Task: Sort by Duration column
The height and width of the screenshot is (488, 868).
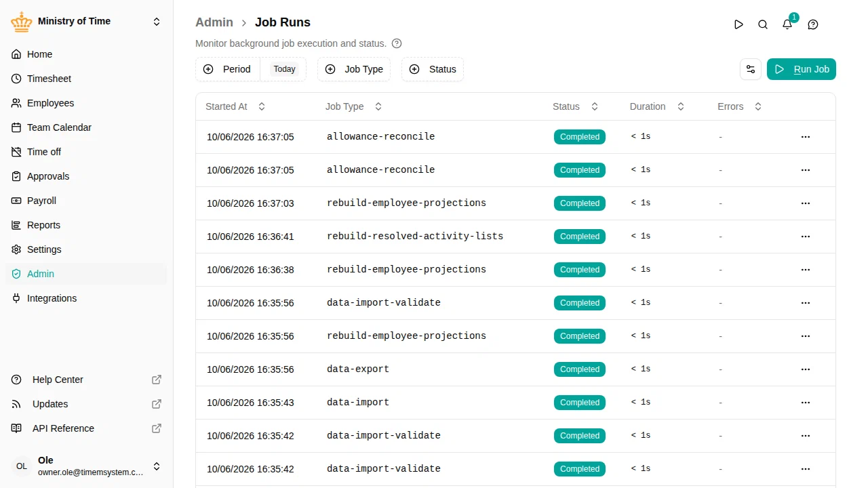Action: (x=657, y=106)
